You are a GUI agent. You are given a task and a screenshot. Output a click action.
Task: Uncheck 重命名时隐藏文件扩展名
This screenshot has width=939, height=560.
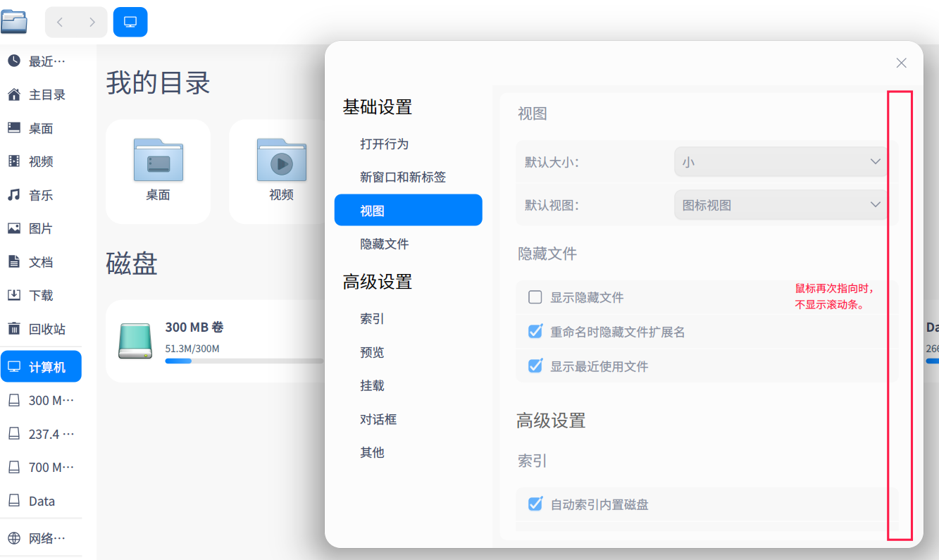pyautogui.click(x=535, y=331)
